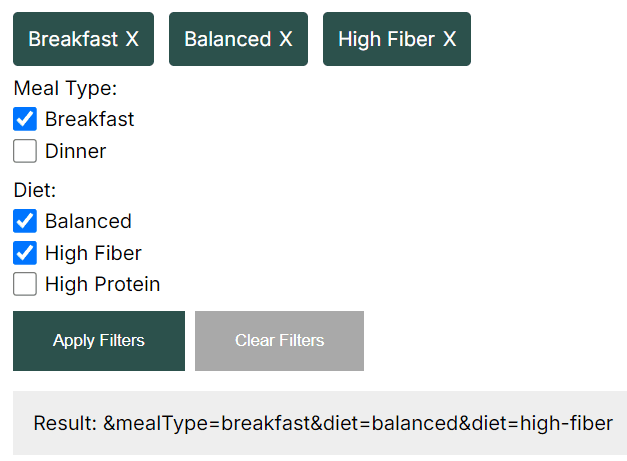Remove the Breakfast chip via its X
Image resolution: width=627 pixels, height=461 pixels.
[132, 39]
